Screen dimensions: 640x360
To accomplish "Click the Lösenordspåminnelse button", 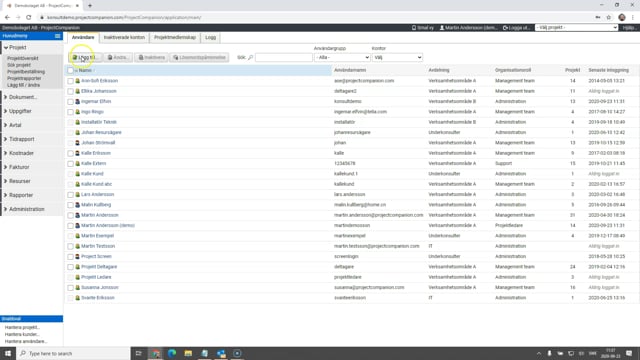I will tap(199, 58).
